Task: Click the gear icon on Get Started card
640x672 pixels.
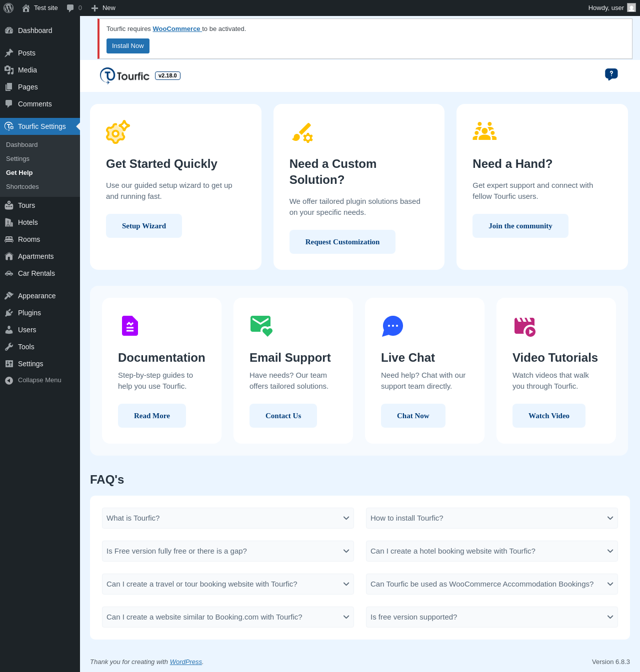Action: click(117, 132)
